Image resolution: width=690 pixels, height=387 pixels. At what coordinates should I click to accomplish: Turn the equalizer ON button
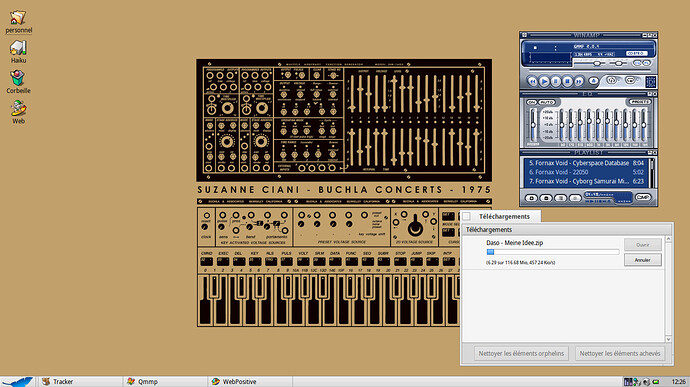point(532,102)
